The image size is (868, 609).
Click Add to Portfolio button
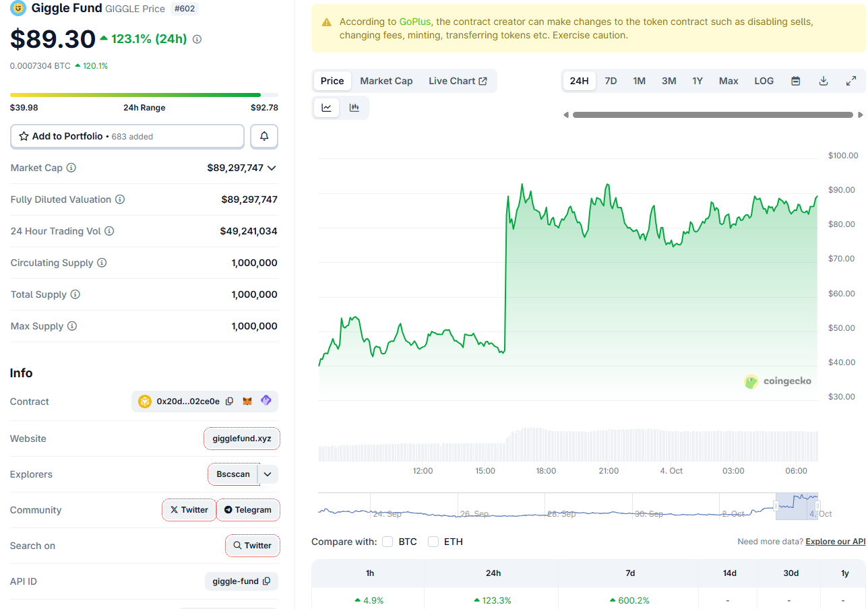[127, 136]
